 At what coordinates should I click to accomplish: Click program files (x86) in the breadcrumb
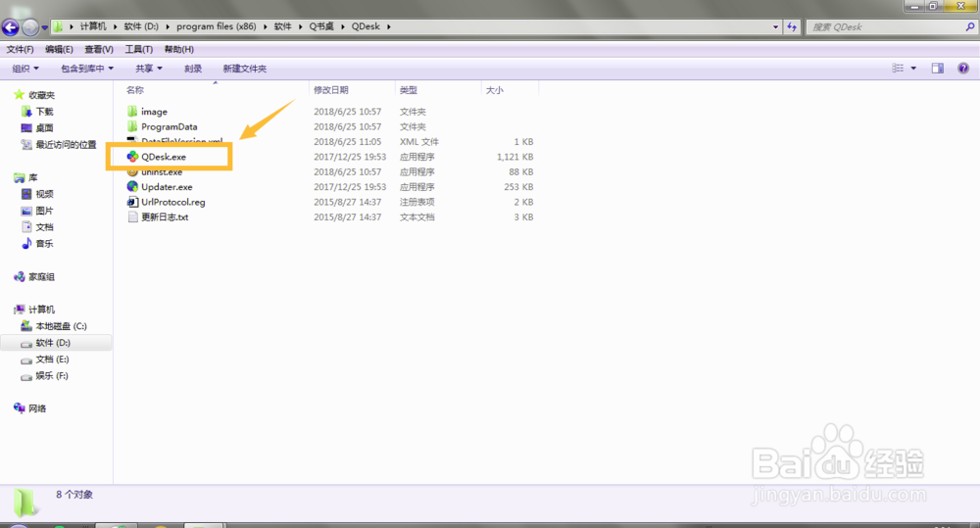coord(217,26)
